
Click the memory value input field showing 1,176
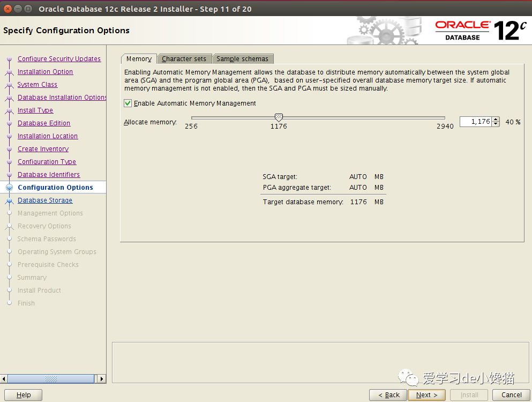[475, 122]
